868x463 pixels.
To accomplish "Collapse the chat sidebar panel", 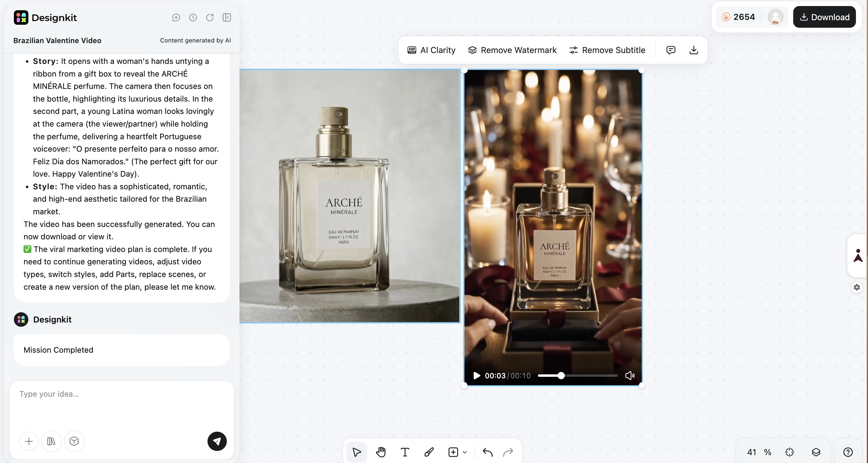I will click(227, 17).
